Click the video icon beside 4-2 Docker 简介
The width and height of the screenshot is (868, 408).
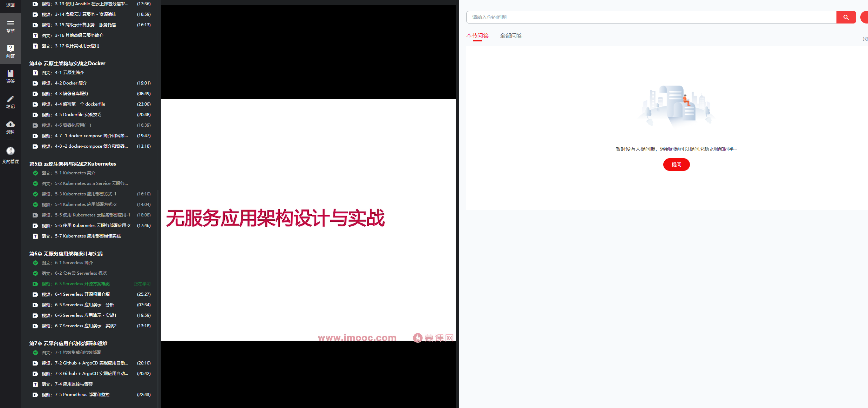(x=35, y=83)
